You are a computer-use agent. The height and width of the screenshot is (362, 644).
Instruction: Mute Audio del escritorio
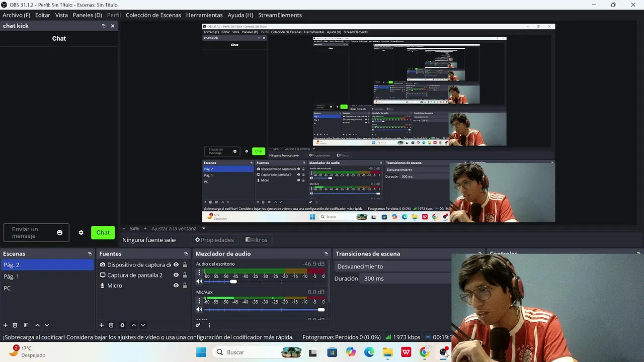pyautogui.click(x=199, y=282)
